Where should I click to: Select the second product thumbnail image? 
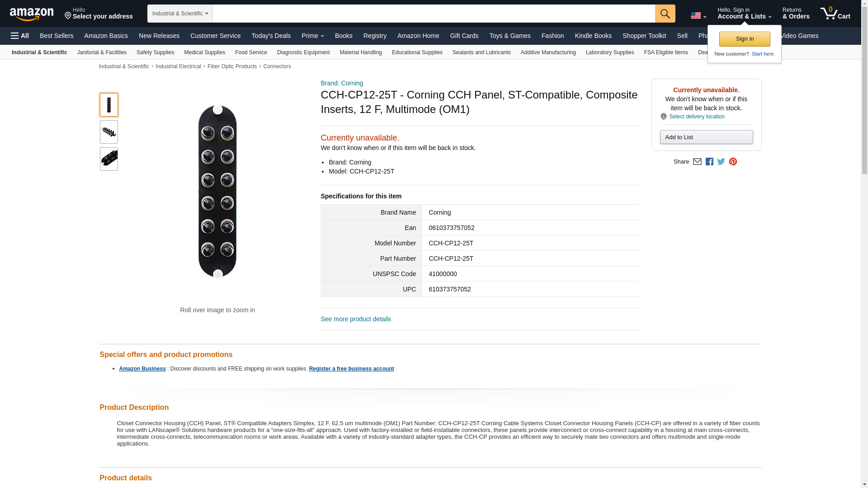(x=108, y=132)
